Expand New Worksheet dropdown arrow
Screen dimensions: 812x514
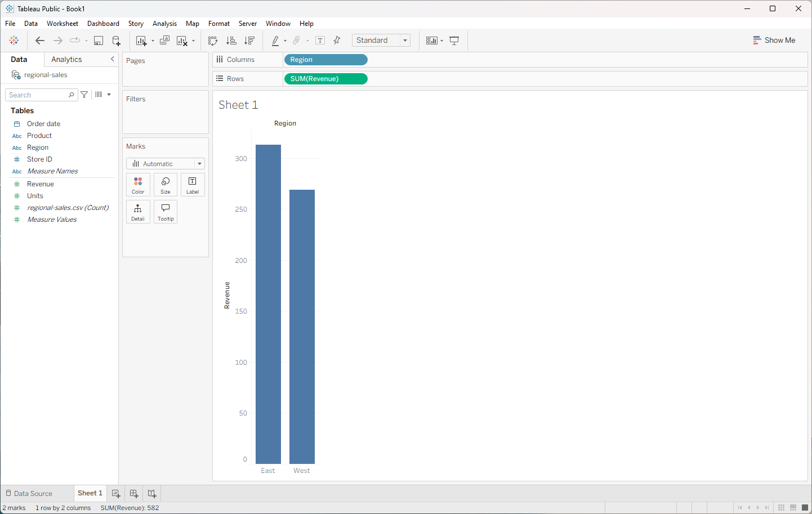[x=153, y=41]
